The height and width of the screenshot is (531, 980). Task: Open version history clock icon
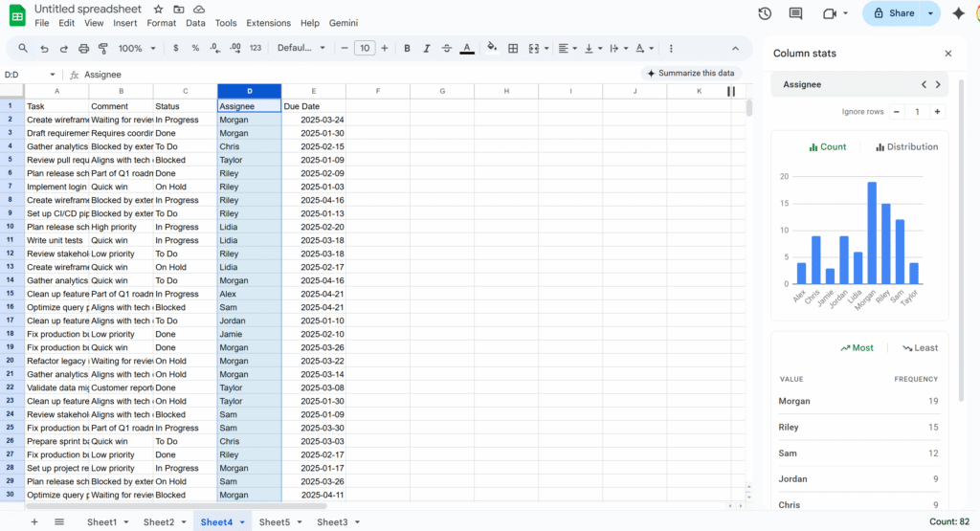click(x=765, y=13)
